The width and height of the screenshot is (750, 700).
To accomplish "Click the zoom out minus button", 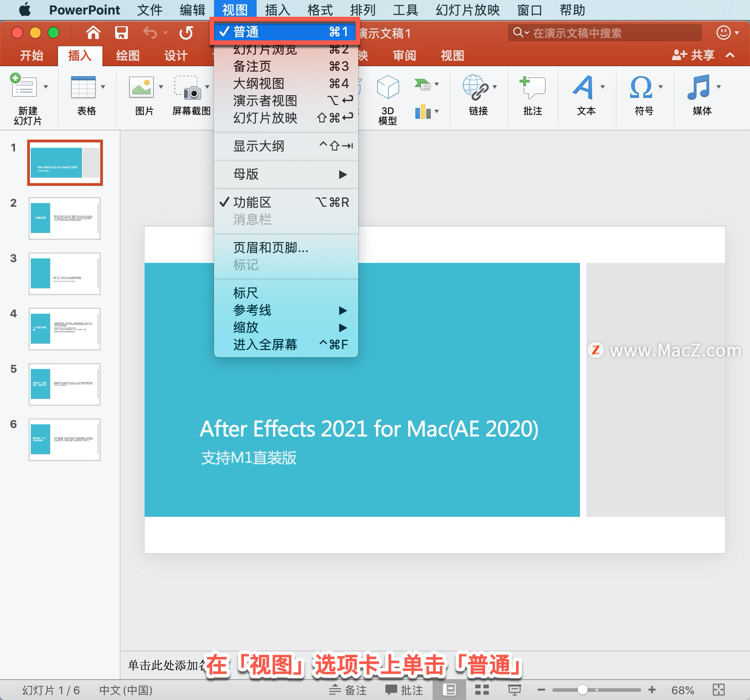I will point(541,690).
